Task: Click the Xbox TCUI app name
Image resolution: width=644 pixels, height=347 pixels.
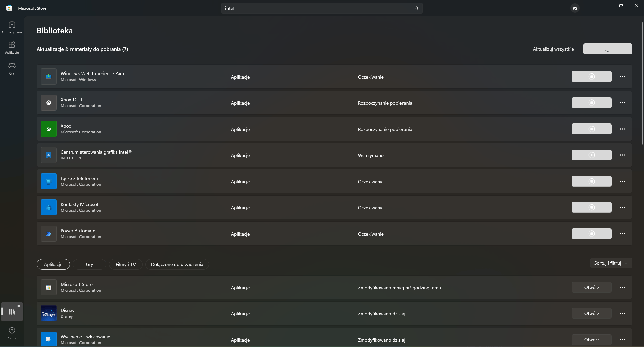Action: (71, 100)
